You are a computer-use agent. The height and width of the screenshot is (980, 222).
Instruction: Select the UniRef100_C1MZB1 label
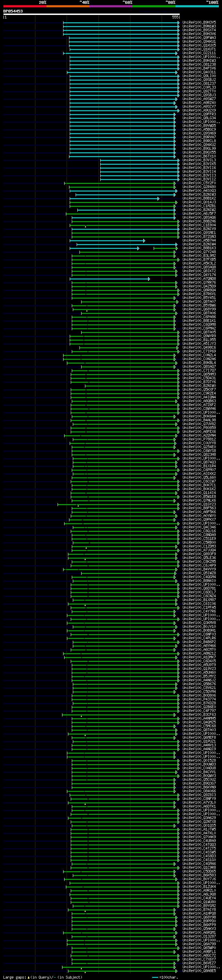pos(199,206)
